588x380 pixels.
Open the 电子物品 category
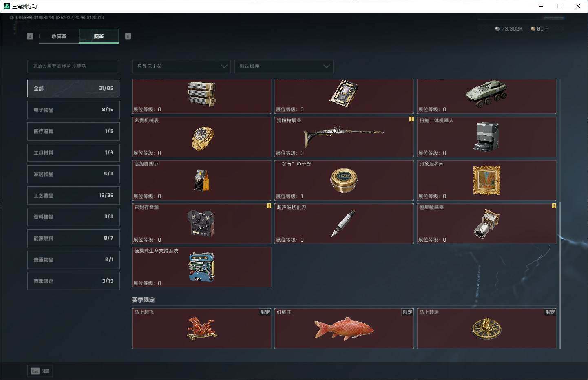[x=73, y=110]
